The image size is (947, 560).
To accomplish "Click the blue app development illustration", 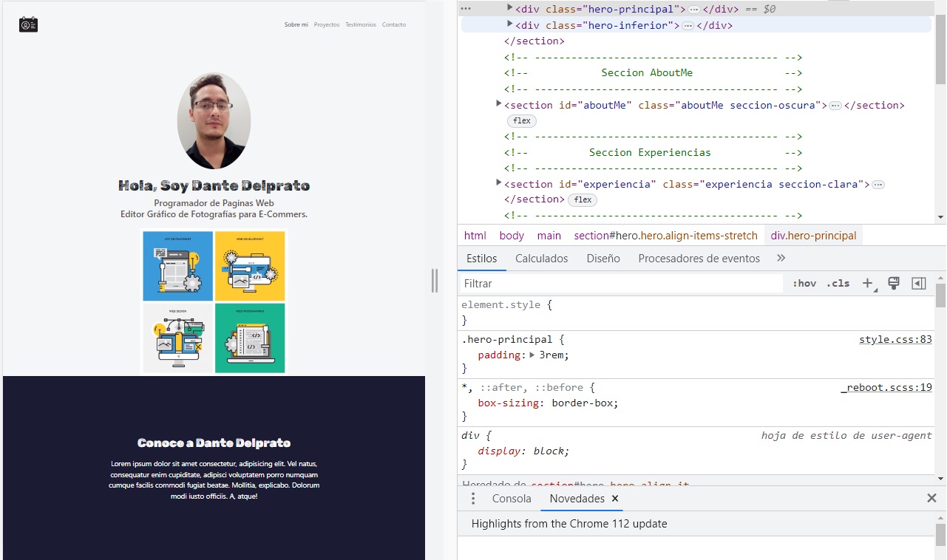I will coord(177,266).
